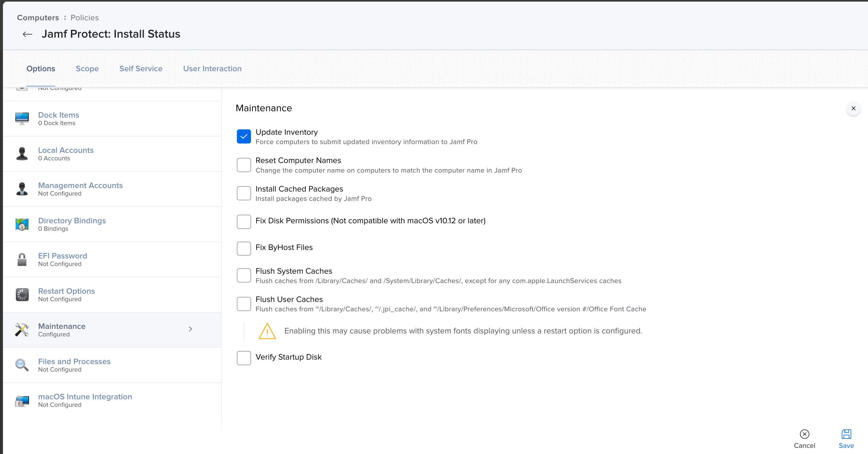868x454 pixels.
Task: Enable the Fix ByHost Files checkbox
Action: coord(244,248)
